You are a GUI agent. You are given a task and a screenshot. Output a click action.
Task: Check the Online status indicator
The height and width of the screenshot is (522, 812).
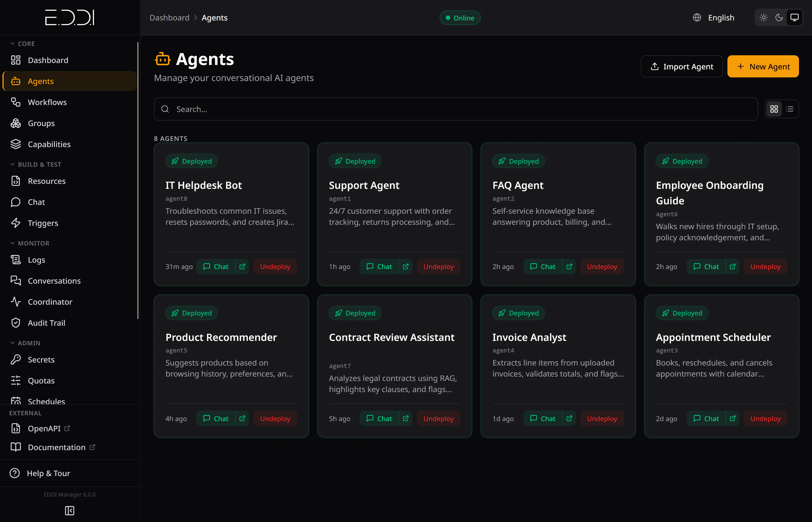pos(460,18)
